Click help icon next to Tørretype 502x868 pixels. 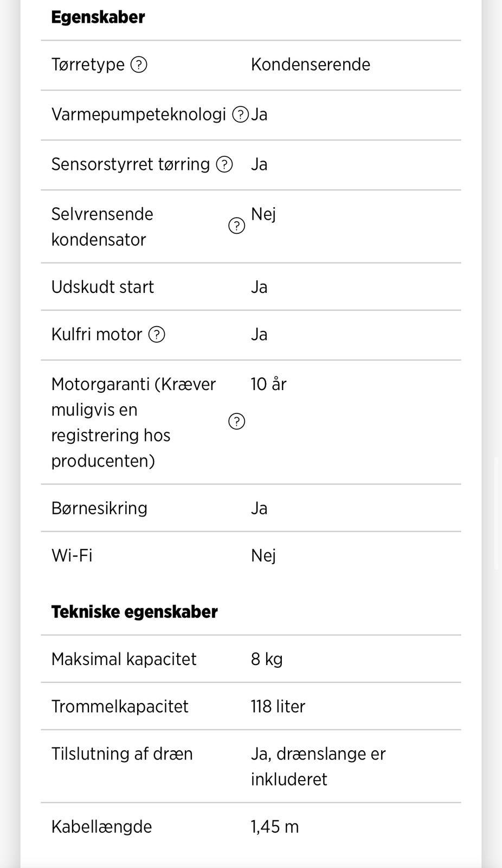coord(139,65)
